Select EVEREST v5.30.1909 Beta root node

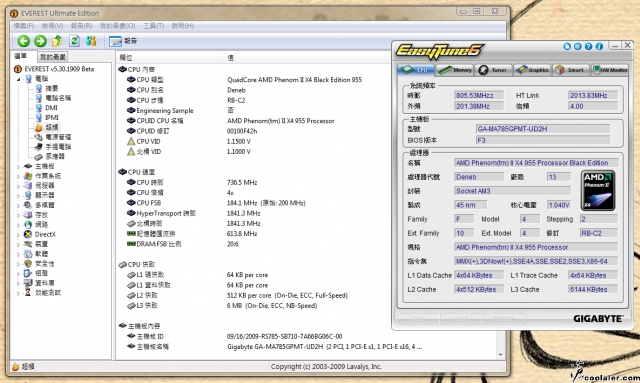[x=59, y=69]
